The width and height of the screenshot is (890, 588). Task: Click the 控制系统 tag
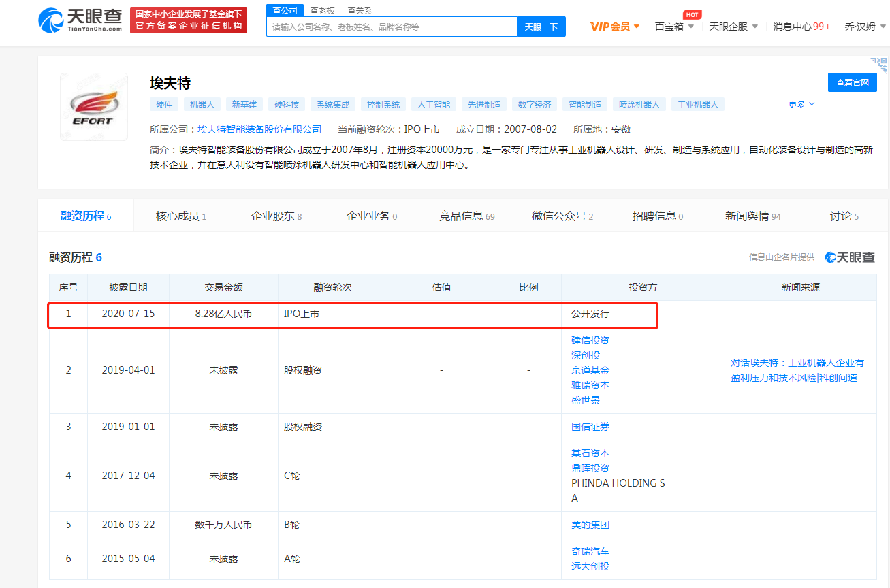[383, 105]
